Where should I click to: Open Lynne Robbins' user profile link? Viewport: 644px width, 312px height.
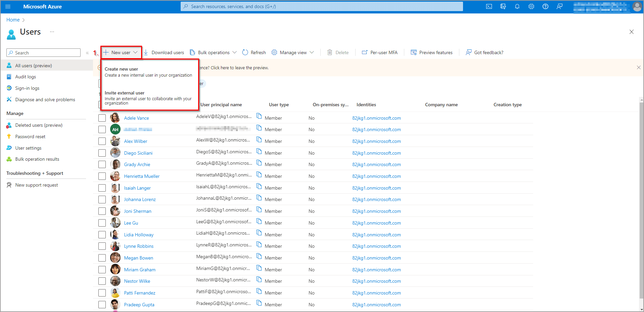click(139, 246)
